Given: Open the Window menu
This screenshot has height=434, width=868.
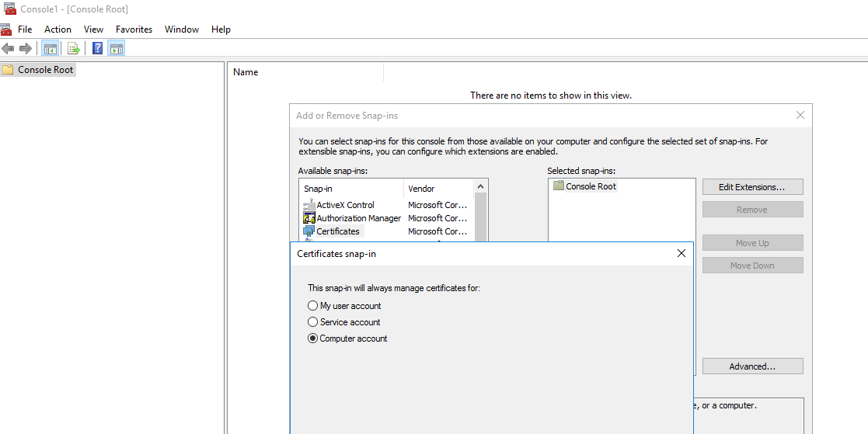Looking at the screenshot, I should [182, 30].
